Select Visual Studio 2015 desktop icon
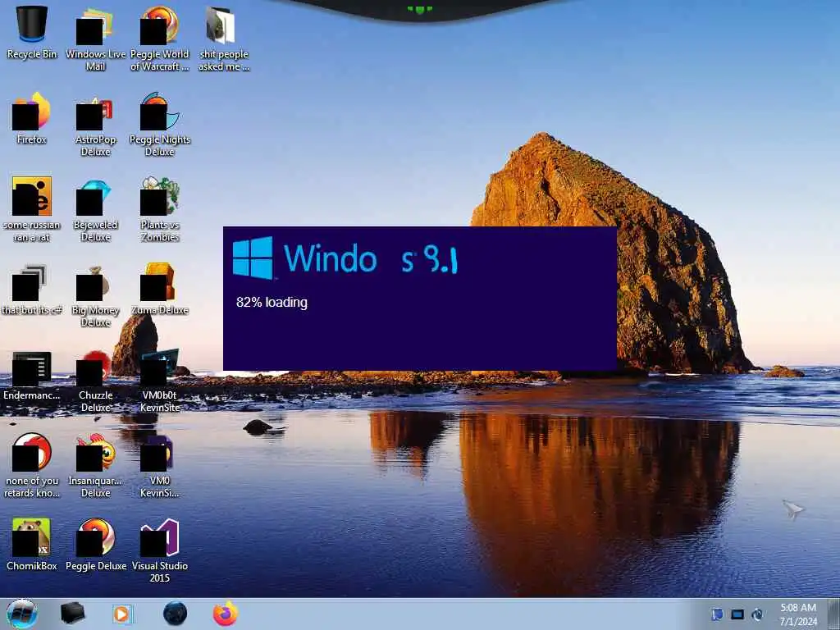Screen dimensions: 840x630 (x=160, y=550)
